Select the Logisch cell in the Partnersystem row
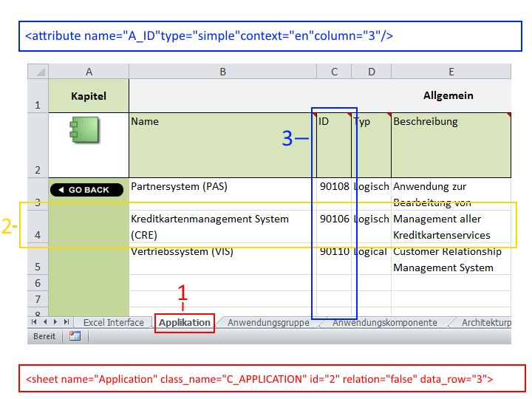The width and height of the screenshot is (532, 399). [x=372, y=194]
